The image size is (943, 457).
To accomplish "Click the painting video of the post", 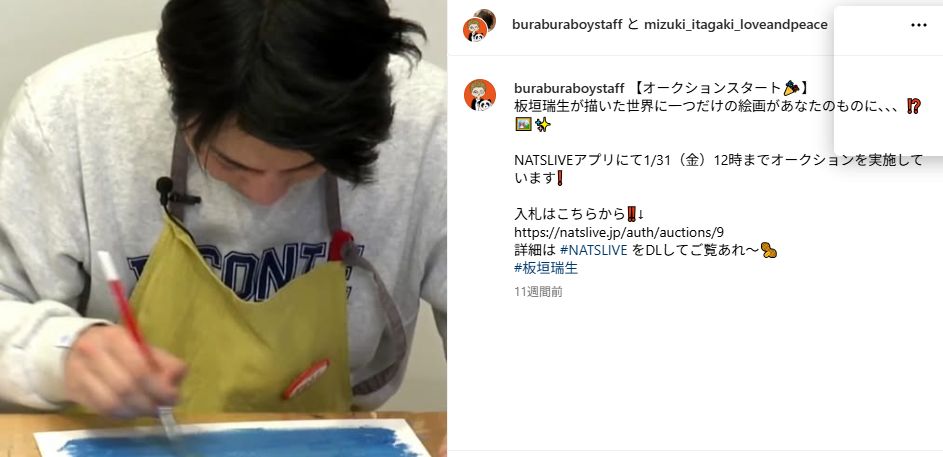I will pos(223,228).
